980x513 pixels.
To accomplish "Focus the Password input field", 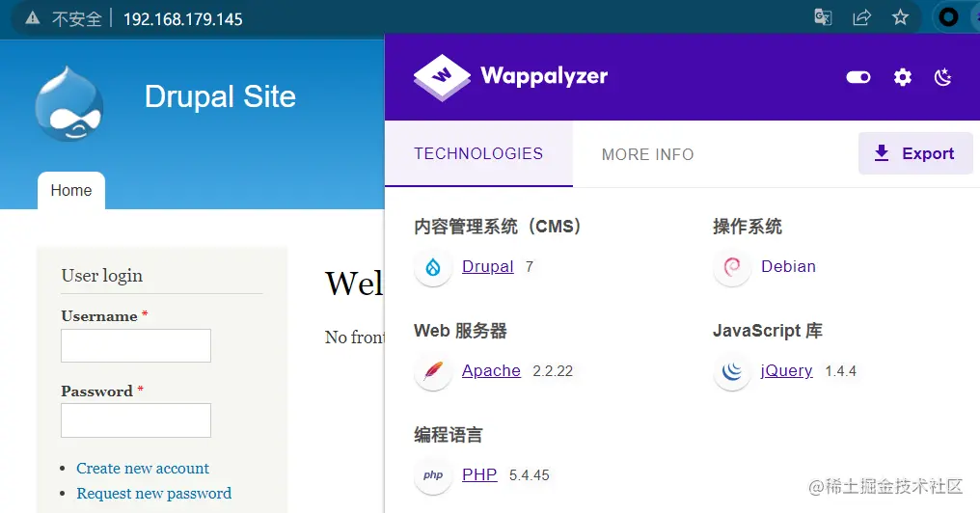I will coord(136,420).
